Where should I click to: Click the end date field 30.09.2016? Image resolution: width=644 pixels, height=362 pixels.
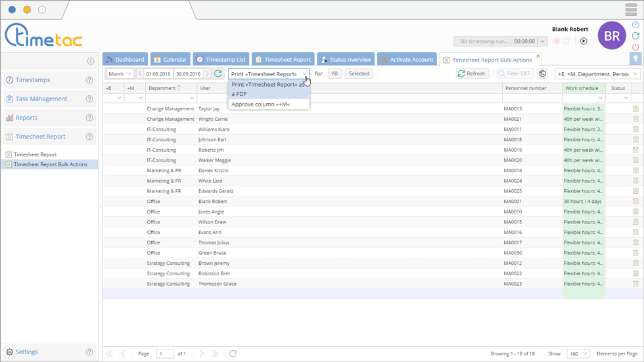pos(189,74)
